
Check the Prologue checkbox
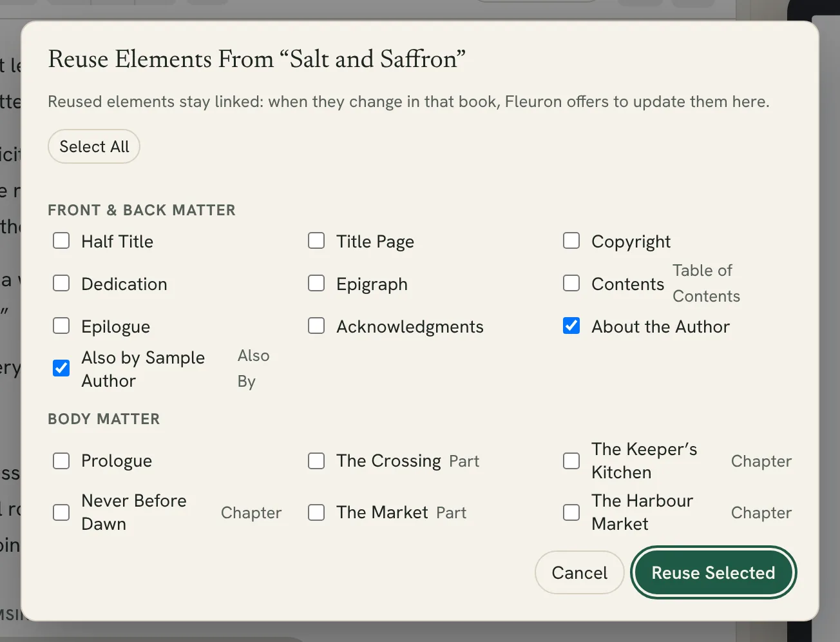(x=61, y=461)
